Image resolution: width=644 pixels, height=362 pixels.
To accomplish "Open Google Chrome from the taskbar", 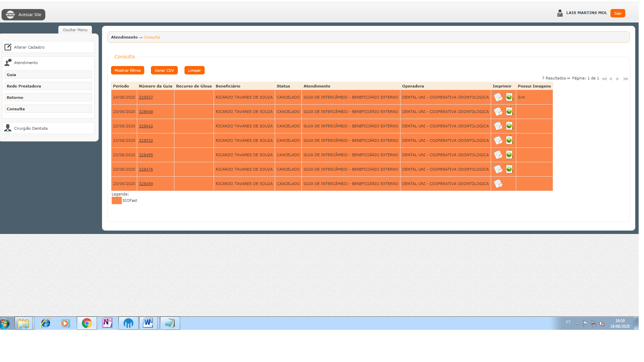I will (87, 323).
